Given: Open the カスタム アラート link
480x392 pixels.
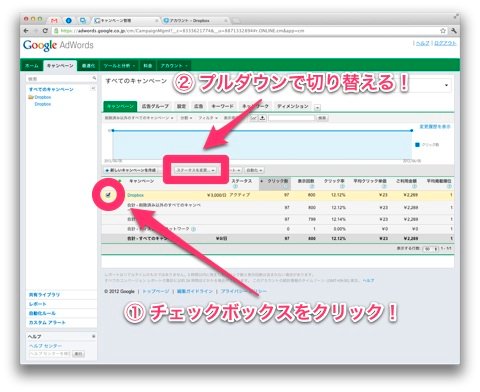Looking at the screenshot, I should click(x=47, y=323).
